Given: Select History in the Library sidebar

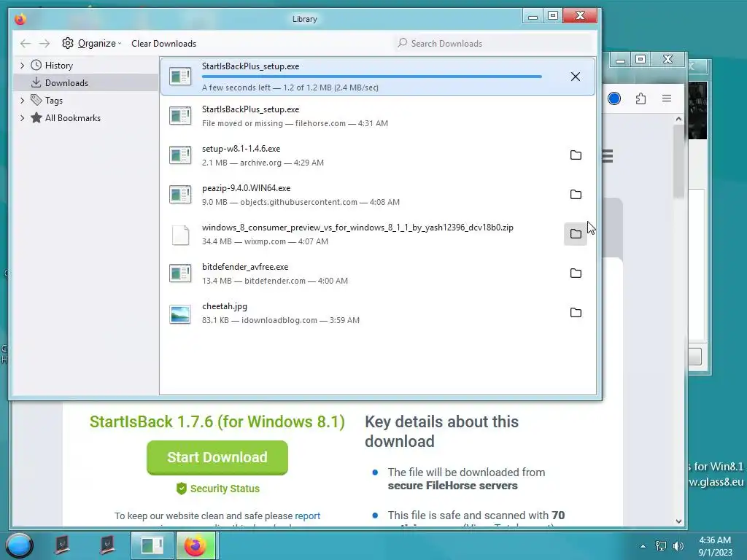Looking at the screenshot, I should [58, 65].
